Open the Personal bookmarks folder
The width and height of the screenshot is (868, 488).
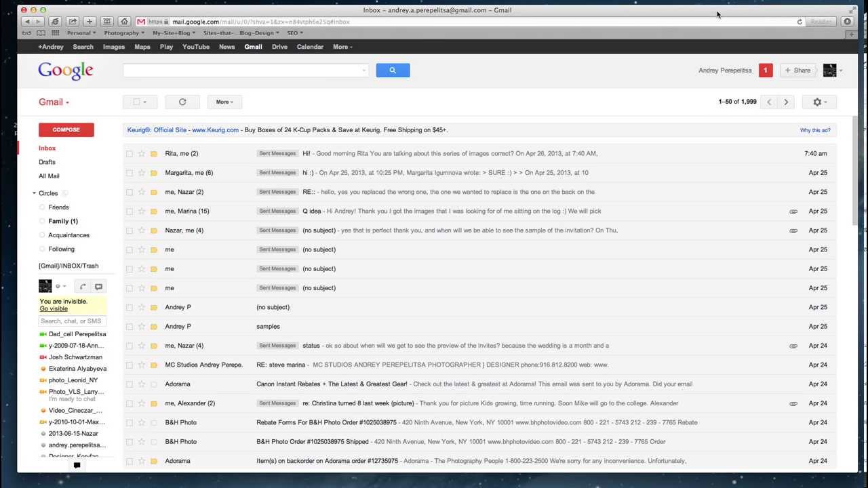(x=81, y=33)
